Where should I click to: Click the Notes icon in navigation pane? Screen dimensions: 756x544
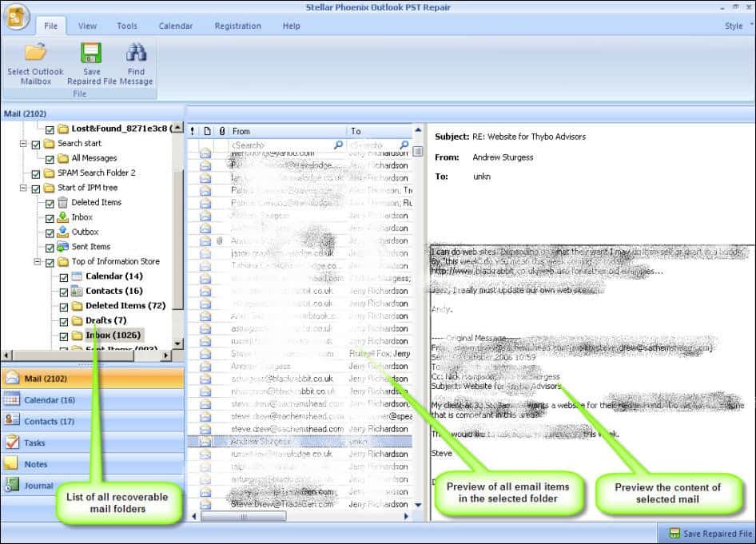[11, 463]
